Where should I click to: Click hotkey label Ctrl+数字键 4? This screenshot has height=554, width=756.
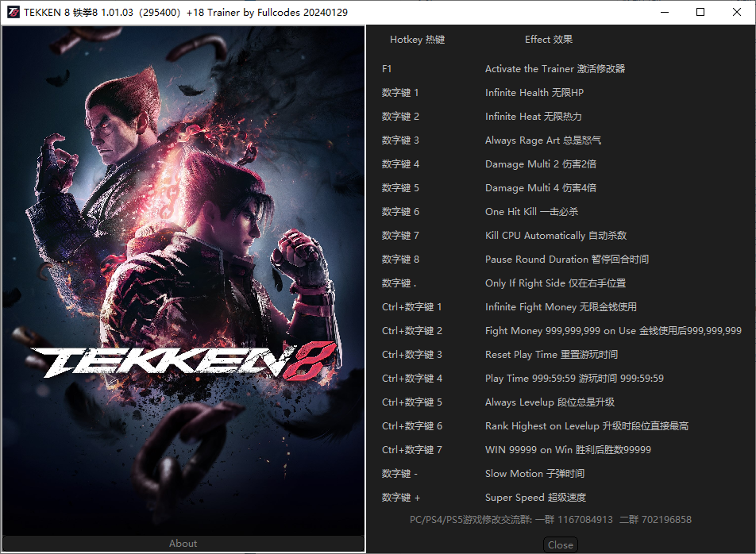(411, 379)
